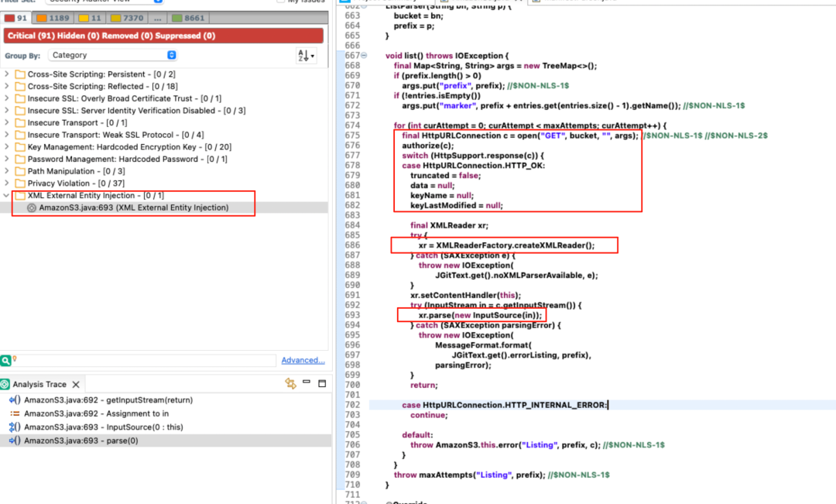Click the green search magnifier icon
This screenshot has height=504, width=836.
coord(5,361)
